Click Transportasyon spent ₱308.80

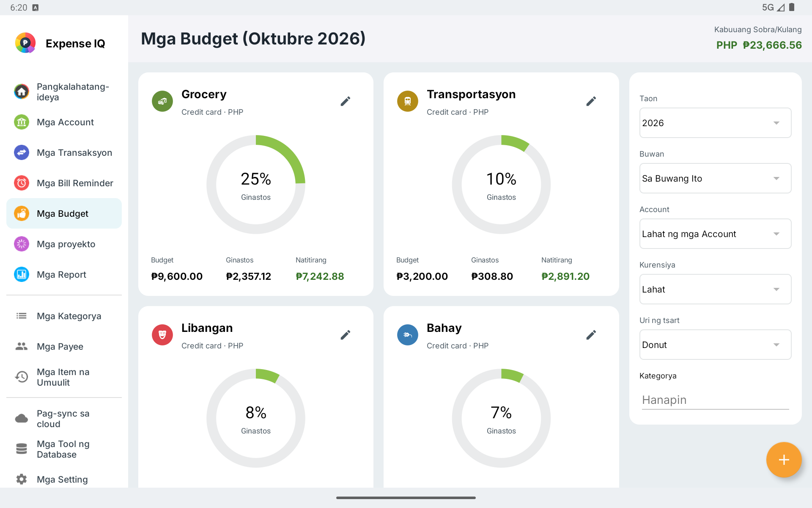(492, 276)
